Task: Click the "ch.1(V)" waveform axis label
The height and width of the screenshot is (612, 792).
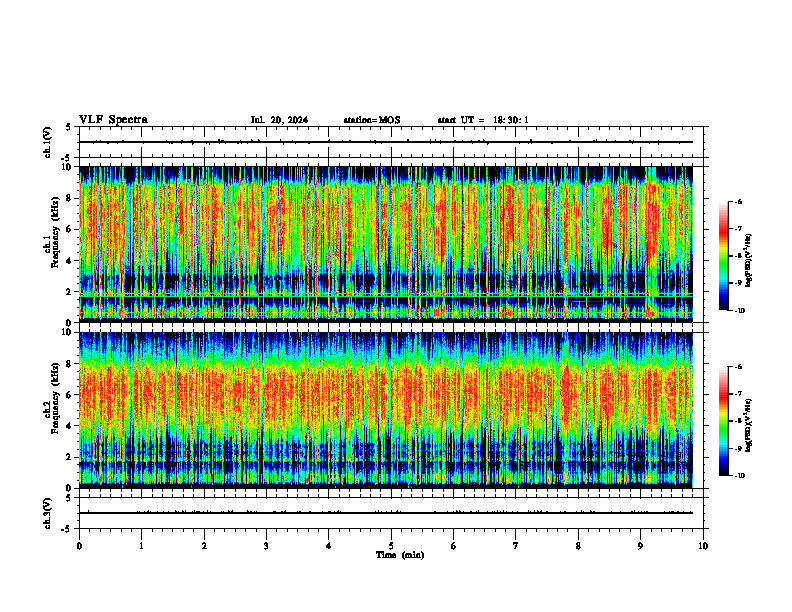Action: [x=47, y=142]
